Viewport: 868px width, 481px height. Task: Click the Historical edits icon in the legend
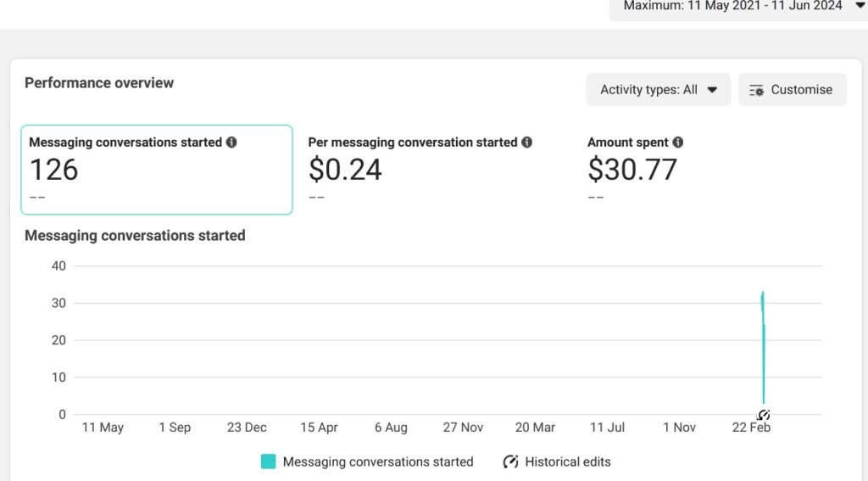[510, 462]
